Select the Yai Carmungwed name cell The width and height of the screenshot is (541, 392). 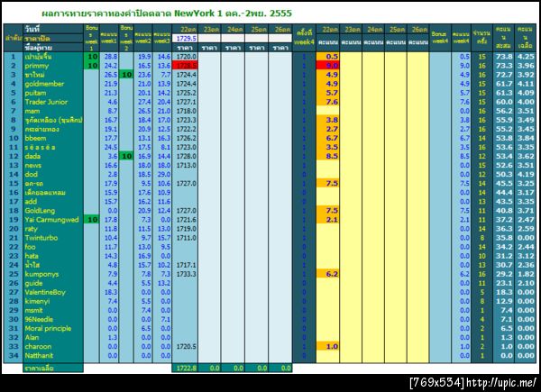51,220
